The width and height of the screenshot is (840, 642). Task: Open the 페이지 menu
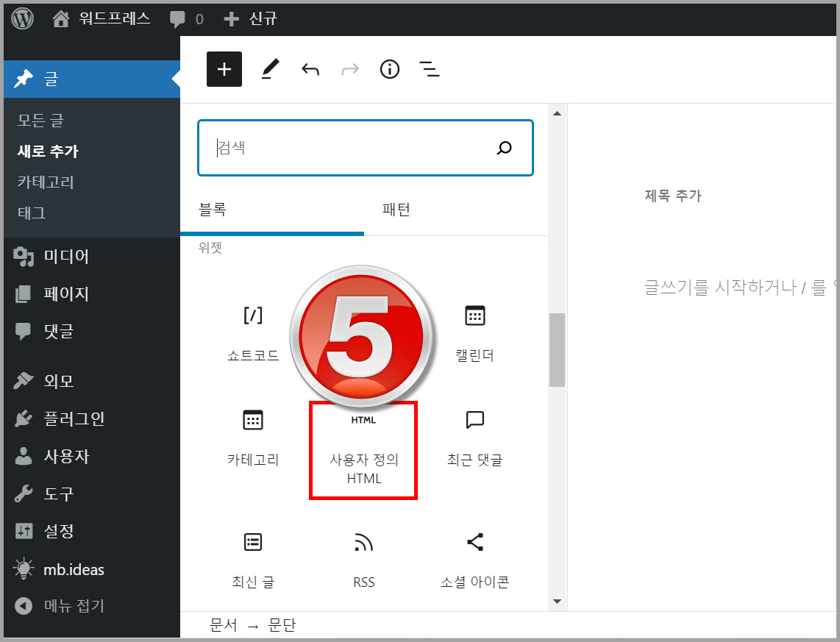coord(92,293)
